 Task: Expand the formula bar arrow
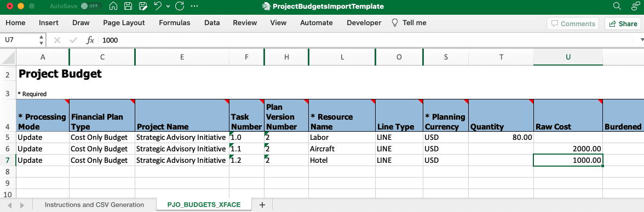point(641,40)
